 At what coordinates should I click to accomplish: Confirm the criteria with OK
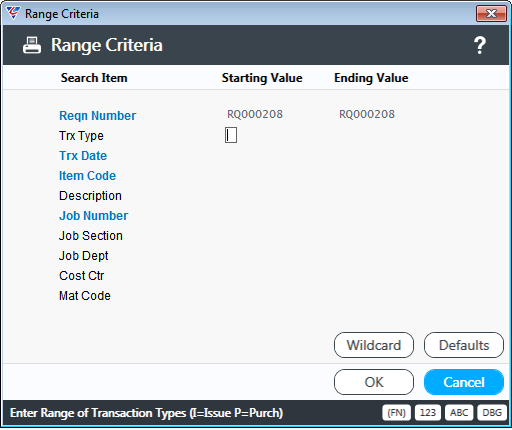pos(374,382)
